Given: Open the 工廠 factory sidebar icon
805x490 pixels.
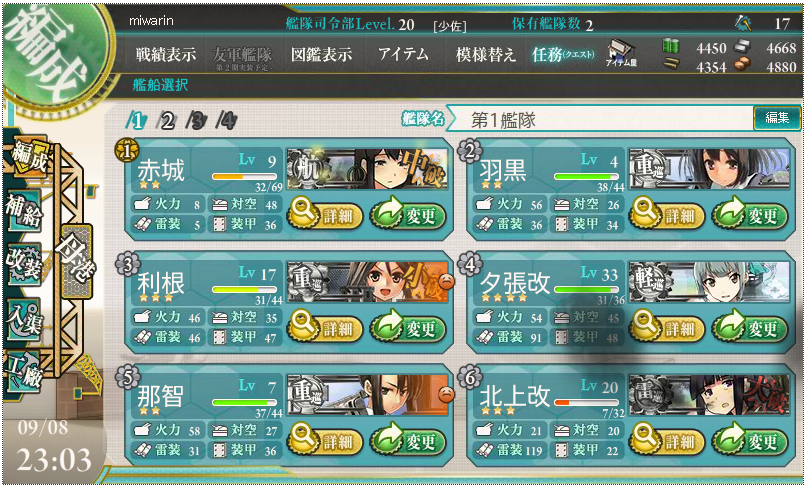Looking at the screenshot, I should click(x=24, y=372).
